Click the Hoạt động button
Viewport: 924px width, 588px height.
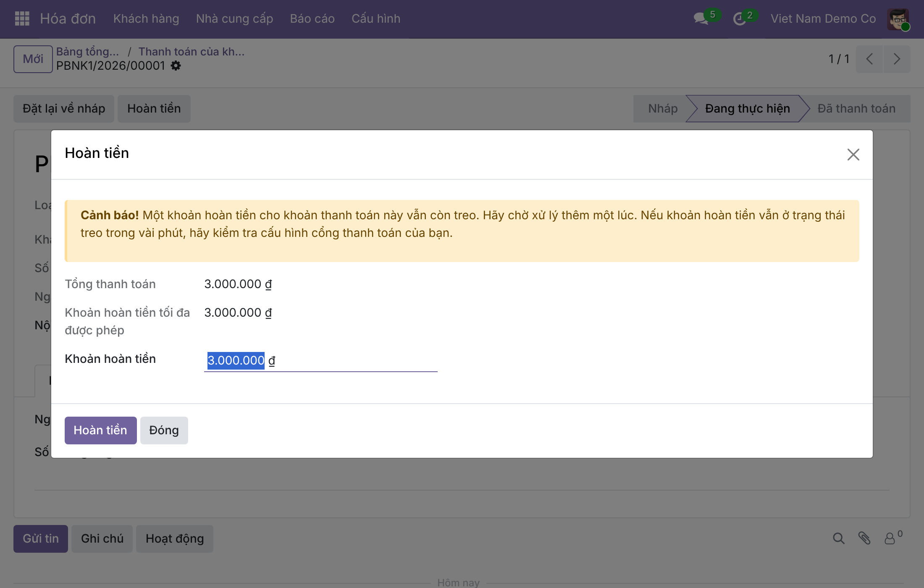click(x=175, y=539)
